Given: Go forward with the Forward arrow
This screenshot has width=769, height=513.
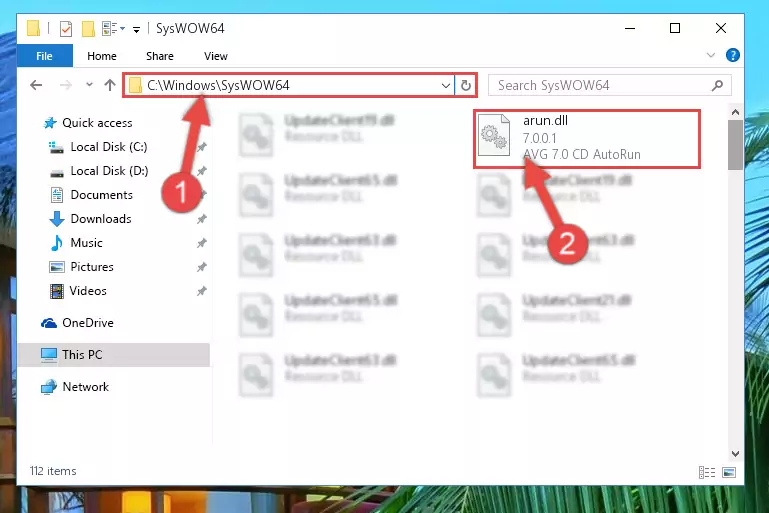Looking at the screenshot, I should point(65,85).
